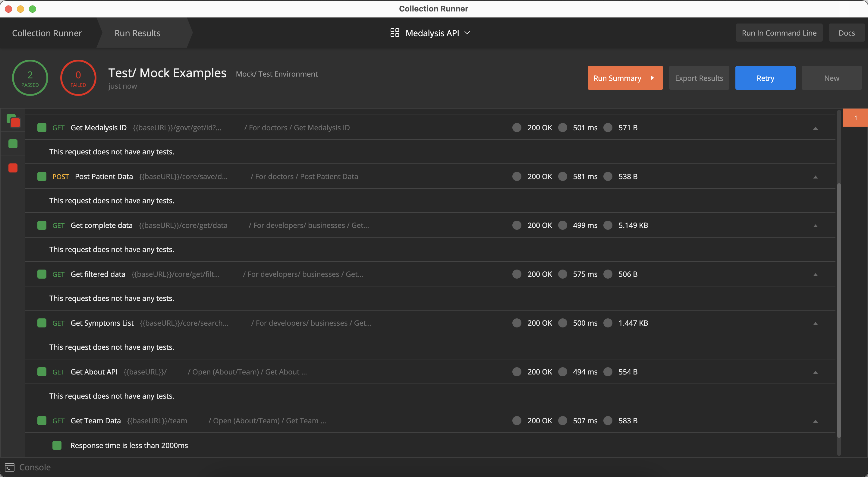The height and width of the screenshot is (477, 868).
Task: Click the Console icon in status bar
Action: (x=9, y=467)
